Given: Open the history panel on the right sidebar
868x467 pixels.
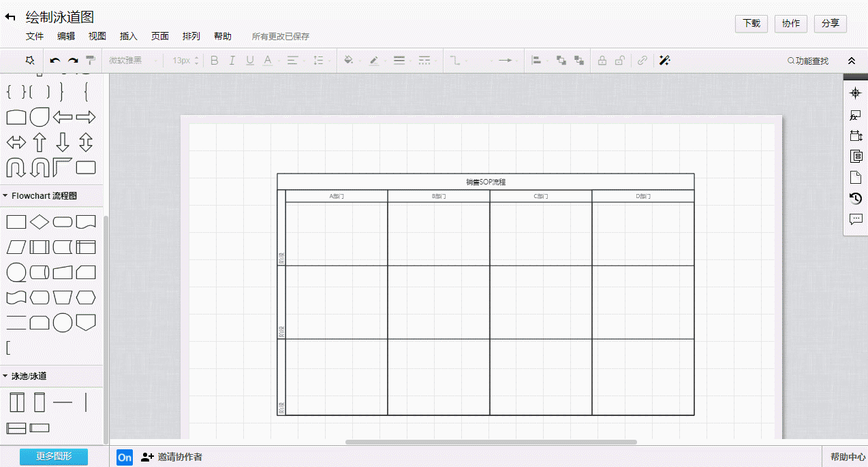Looking at the screenshot, I should (855, 197).
